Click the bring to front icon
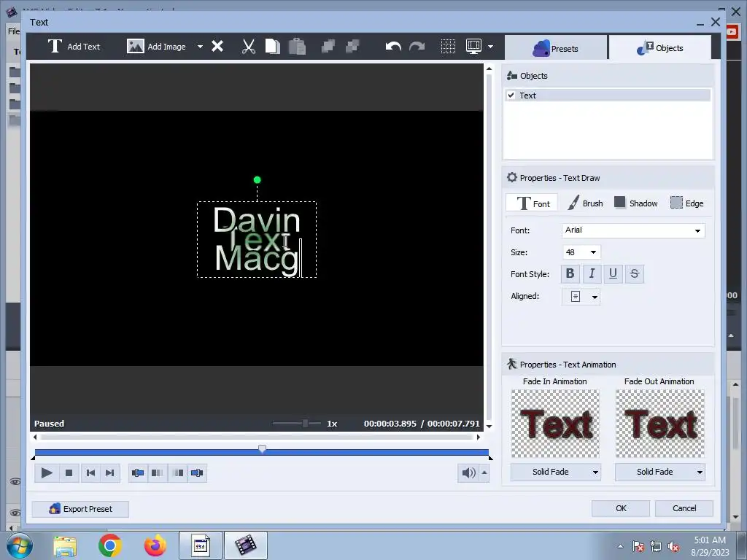This screenshot has height=560, width=747. coord(328,46)
